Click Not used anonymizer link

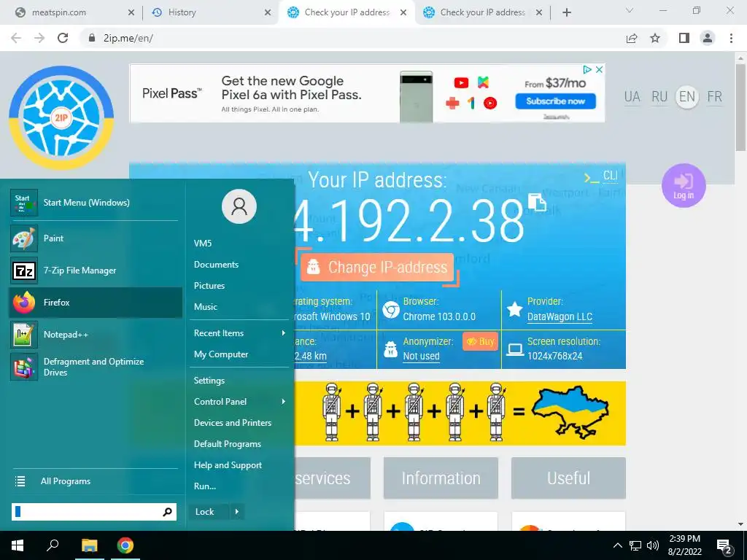coord(421,356)
